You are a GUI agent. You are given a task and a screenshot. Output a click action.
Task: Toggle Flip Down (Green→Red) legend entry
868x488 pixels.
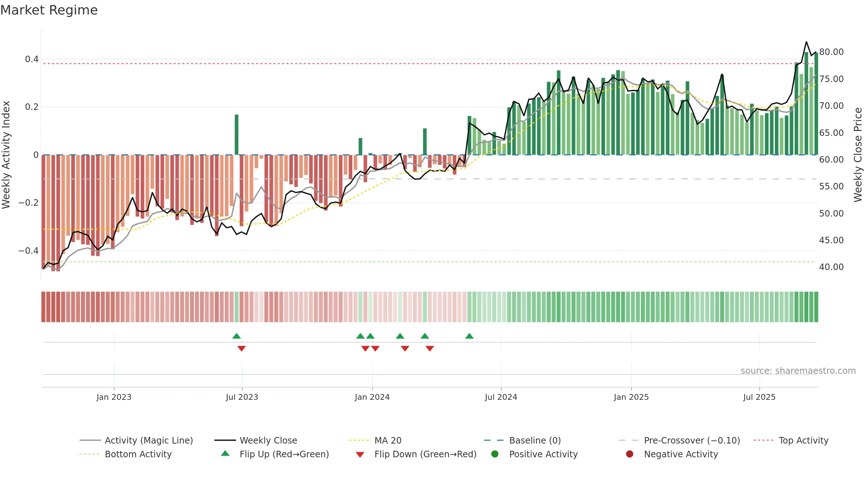pos(416,454)
